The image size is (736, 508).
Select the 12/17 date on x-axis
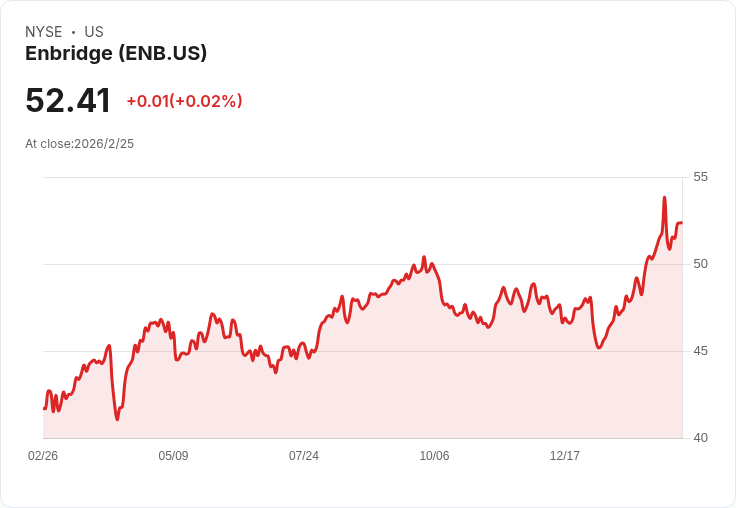tap(565, 456)
